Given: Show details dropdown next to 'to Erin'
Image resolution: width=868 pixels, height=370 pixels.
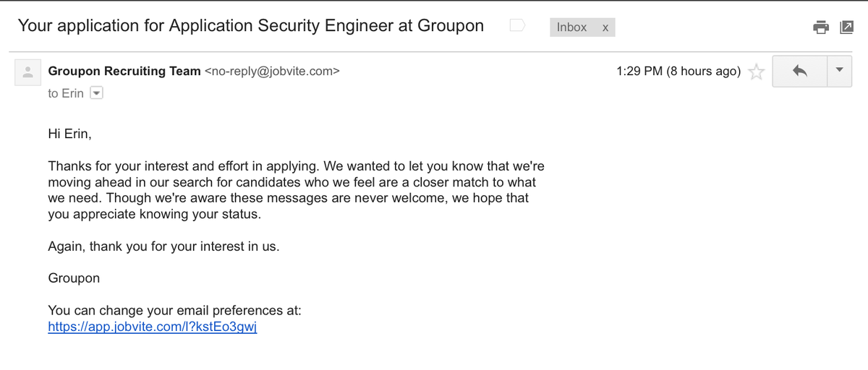Looking at the screenshot, I should click(96, 93).
